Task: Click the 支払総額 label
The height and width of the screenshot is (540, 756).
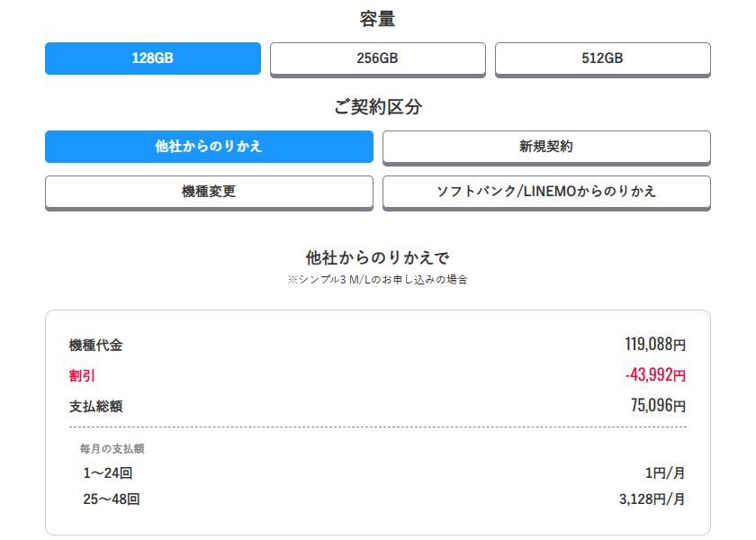Action: pyautogui.click(x=95, y=406)
